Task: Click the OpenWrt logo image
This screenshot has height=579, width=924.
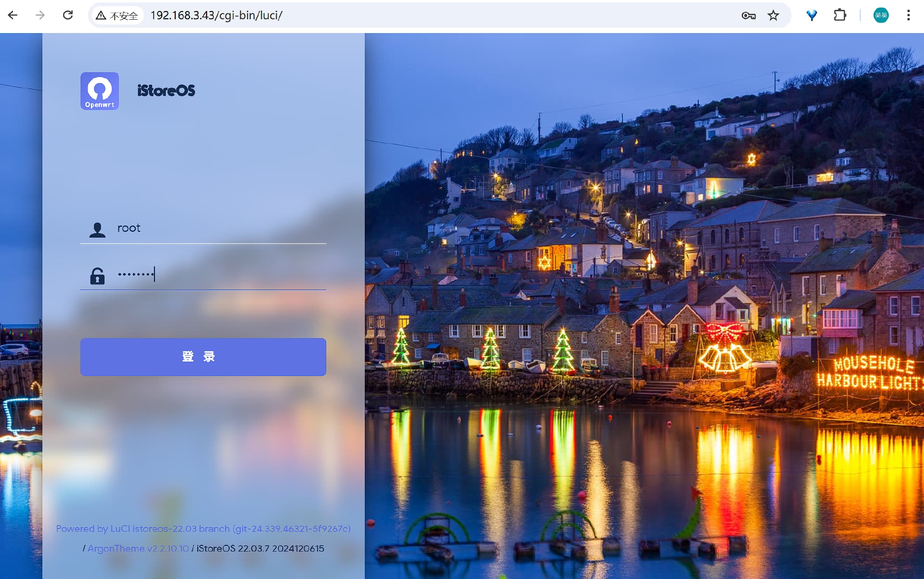Action: pos(100,91)
